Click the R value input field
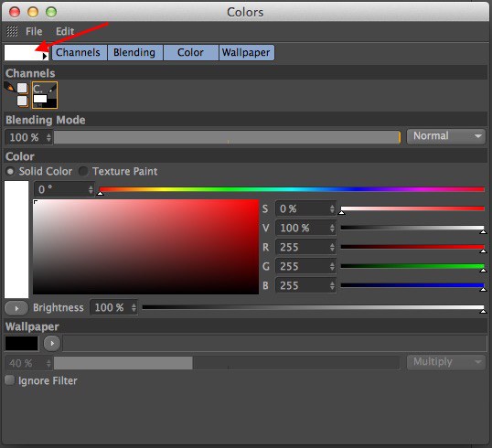 tap(305, 247)
